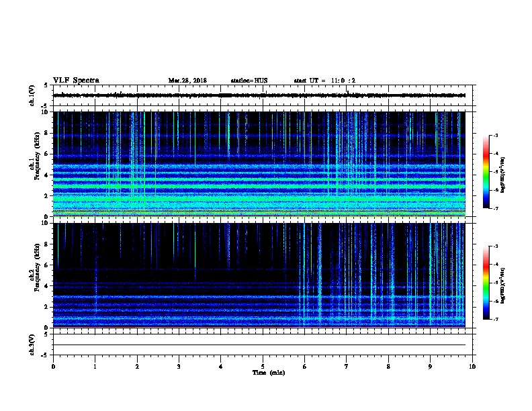Click the "start UT = 11:0 :2" text
The height and width of the screenshot is (411, 532).
coord(324,81)
